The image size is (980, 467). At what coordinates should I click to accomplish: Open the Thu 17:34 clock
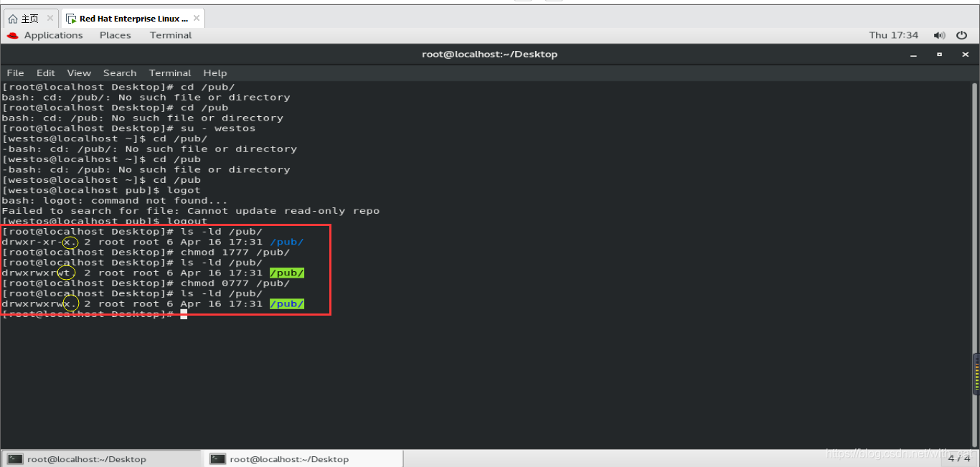click(893, 35)
